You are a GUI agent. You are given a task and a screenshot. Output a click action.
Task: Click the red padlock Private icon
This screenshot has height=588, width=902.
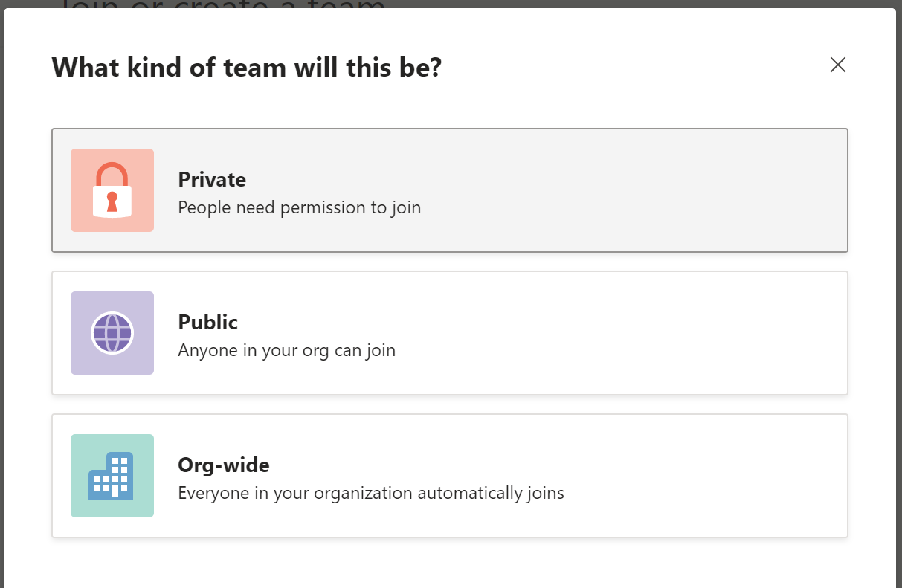112,190
